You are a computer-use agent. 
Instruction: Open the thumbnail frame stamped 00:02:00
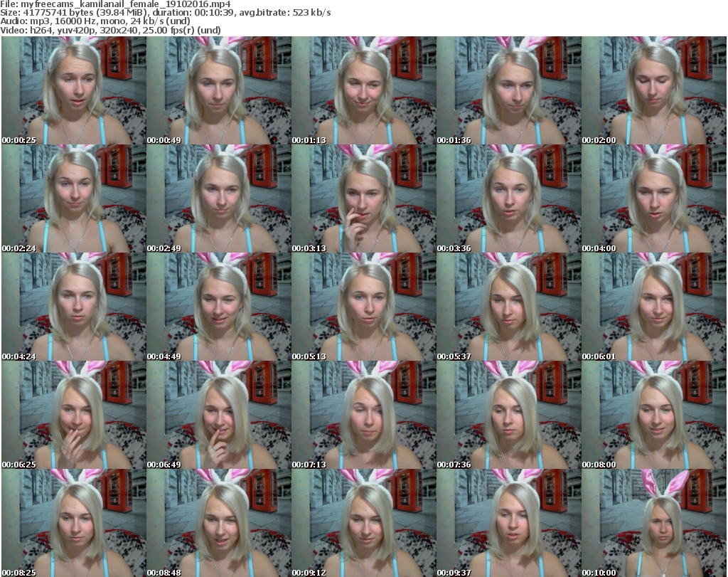[x=654, y=90]
